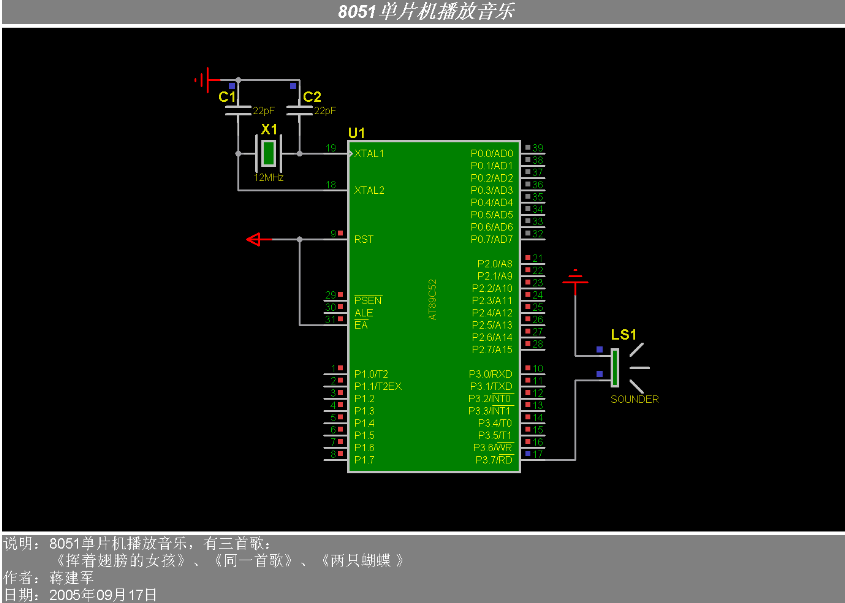Click the LS1 sounder speaker symbol
The image size is (845, 603).
click(628, 368)
